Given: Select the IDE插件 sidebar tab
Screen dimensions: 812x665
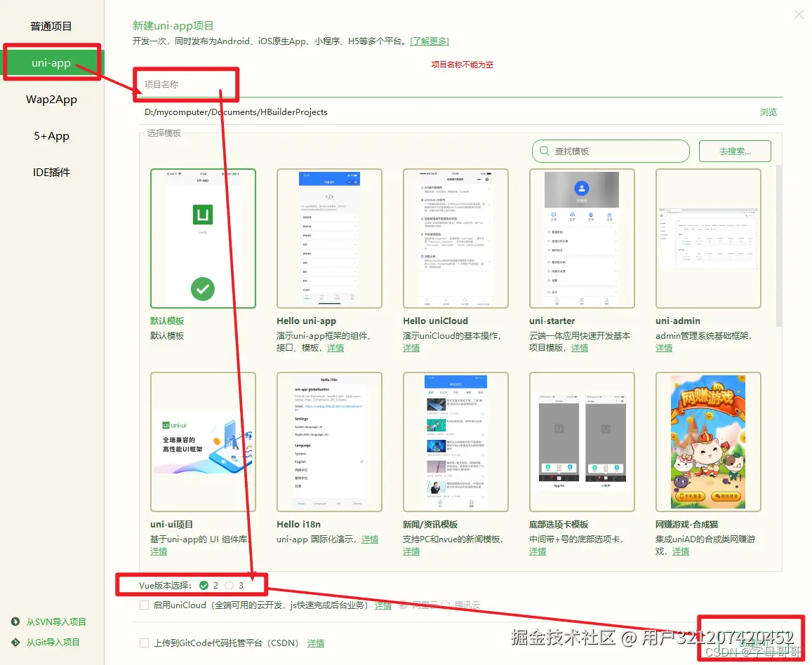Looking at the screenshot, I should pos(51,172).
